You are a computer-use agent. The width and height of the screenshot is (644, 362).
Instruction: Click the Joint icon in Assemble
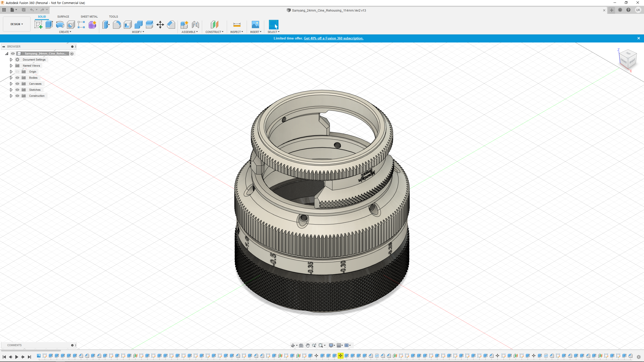[x=195, y=25]
